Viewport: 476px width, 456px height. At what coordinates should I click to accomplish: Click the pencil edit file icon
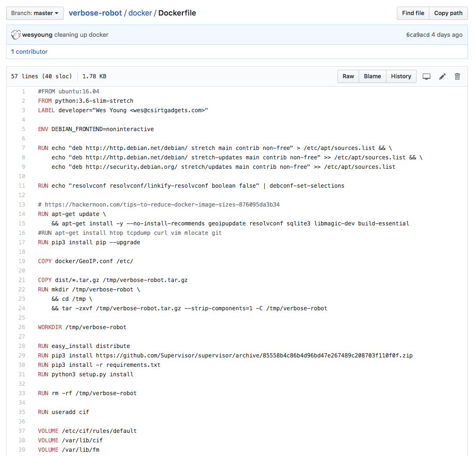(443, 76)
